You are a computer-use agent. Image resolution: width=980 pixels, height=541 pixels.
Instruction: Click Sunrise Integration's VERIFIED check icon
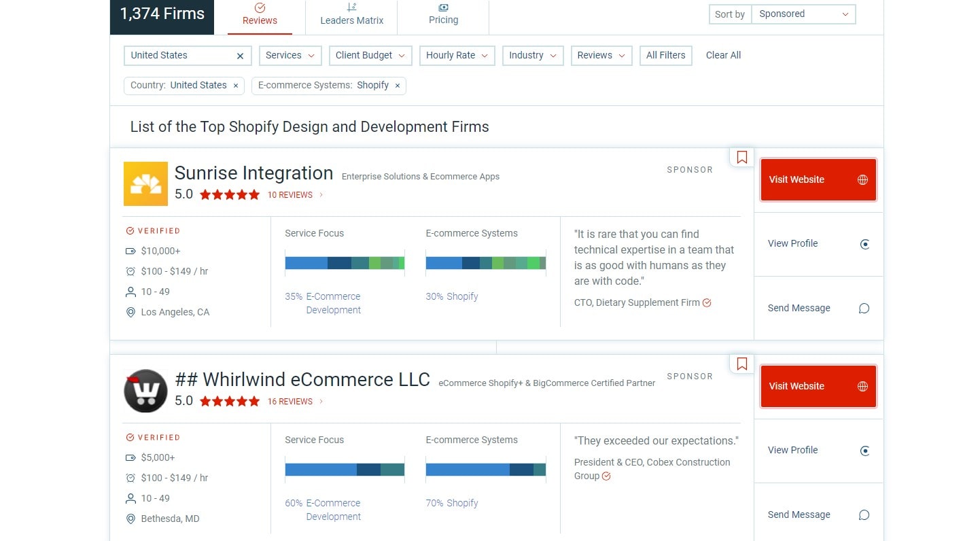(x=130, y=231)
